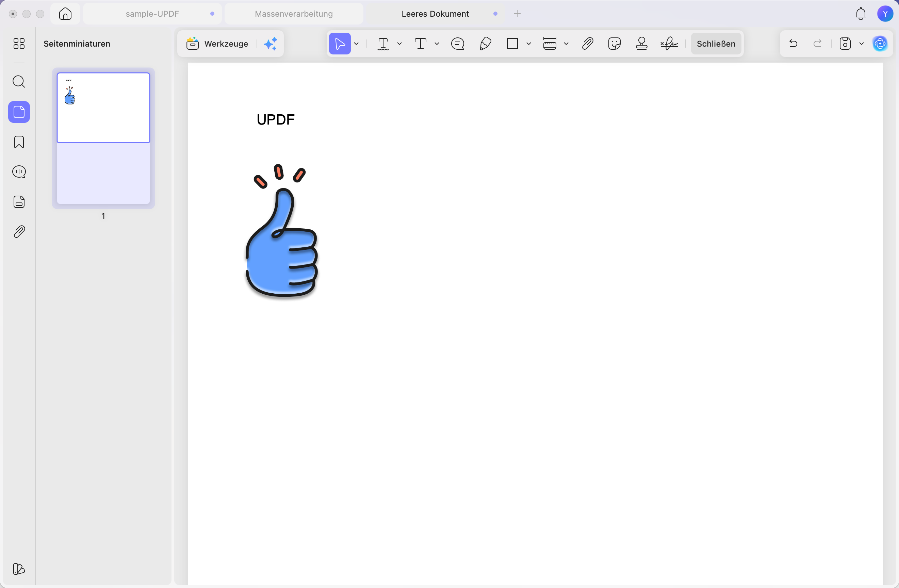The width and height of the screenshot is (899, 588).
Task: Select page 1 thumbnail
Action: click(103, 138)
